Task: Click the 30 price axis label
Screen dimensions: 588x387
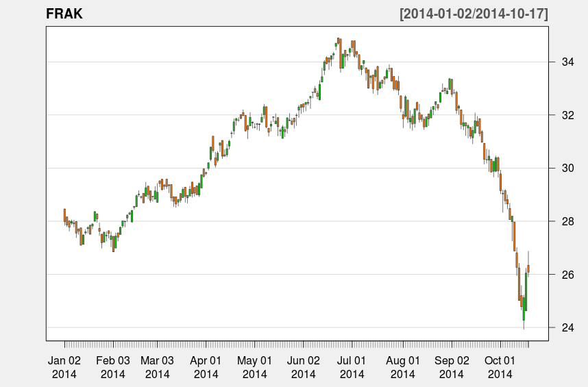Action: (567, 168)
